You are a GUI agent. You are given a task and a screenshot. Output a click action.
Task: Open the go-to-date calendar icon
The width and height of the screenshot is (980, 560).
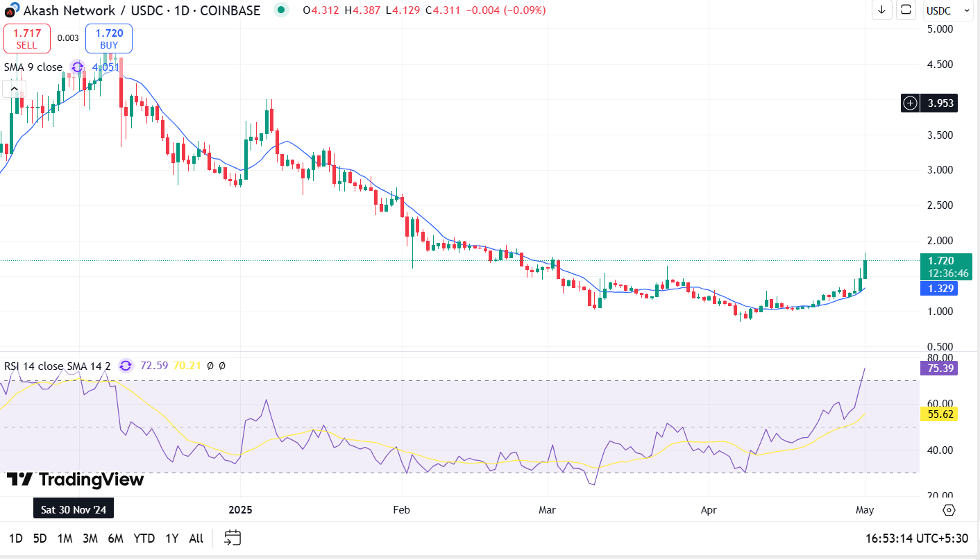tap(233, 538)
